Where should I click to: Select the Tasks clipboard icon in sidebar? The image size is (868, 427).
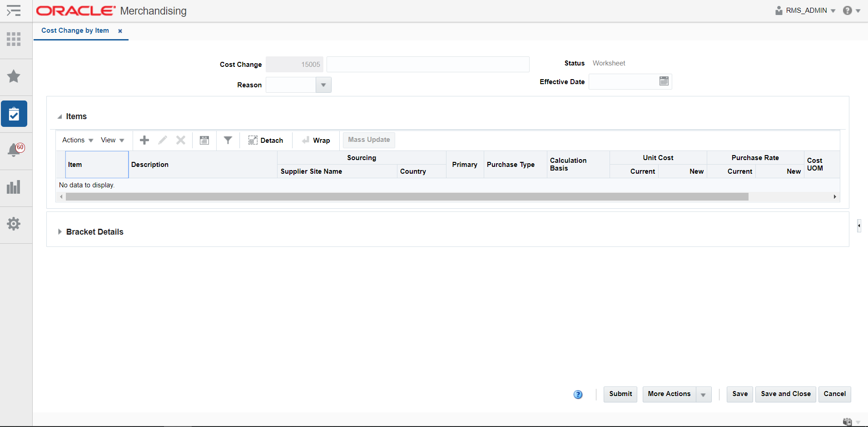pyautogui.click(x=14, y=114)
